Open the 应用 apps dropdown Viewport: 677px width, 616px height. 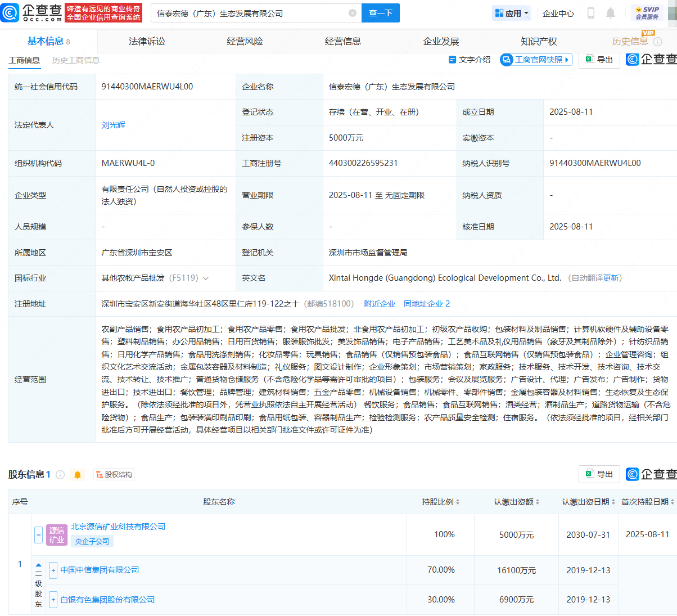point(511,13)
